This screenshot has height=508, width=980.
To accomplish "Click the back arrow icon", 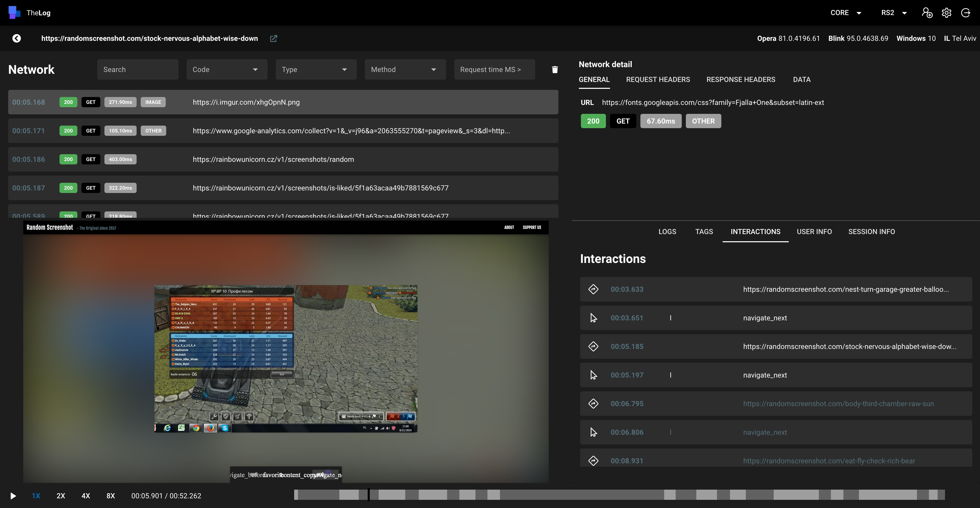I will tap(16, 38).
